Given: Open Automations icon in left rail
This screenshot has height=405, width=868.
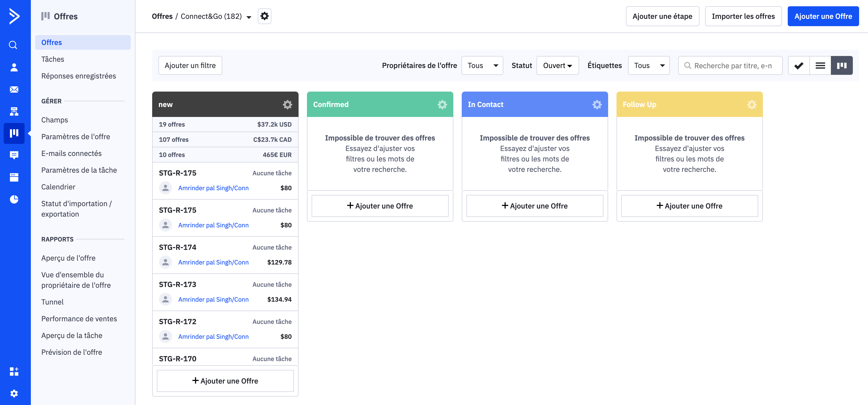Looking at the screenshot, I should [x=14, y=111].
